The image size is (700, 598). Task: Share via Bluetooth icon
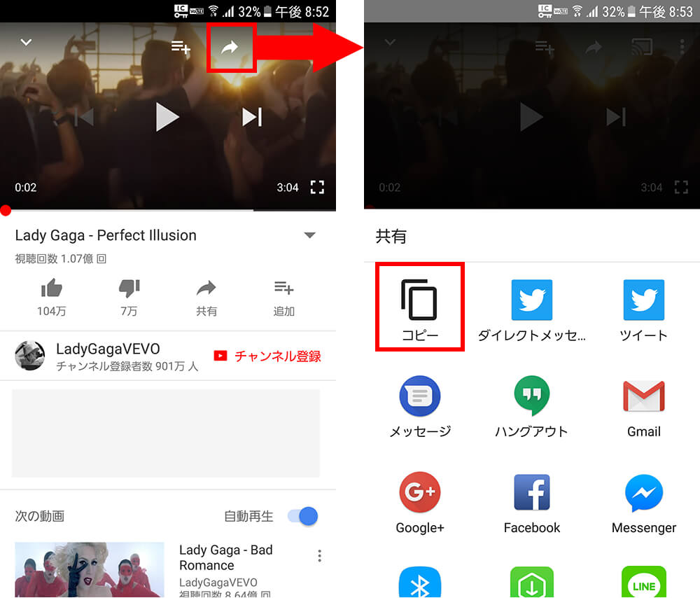click(x=419, y=582)
